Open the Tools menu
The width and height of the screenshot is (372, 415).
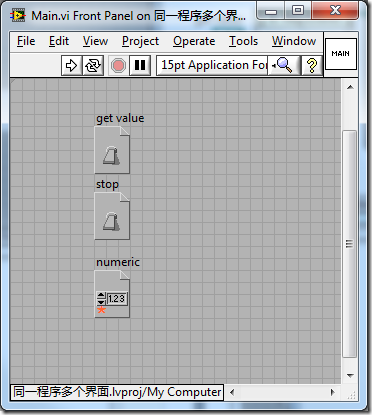click(243, 41)
